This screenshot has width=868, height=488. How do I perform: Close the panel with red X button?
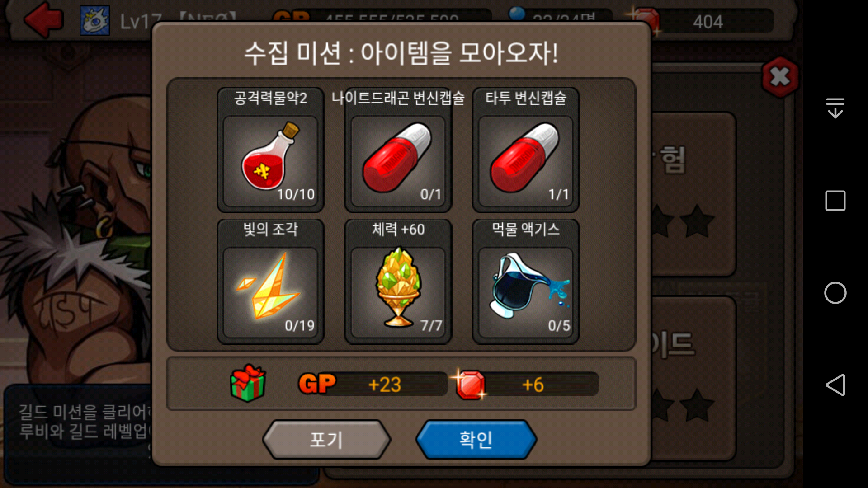780,77
